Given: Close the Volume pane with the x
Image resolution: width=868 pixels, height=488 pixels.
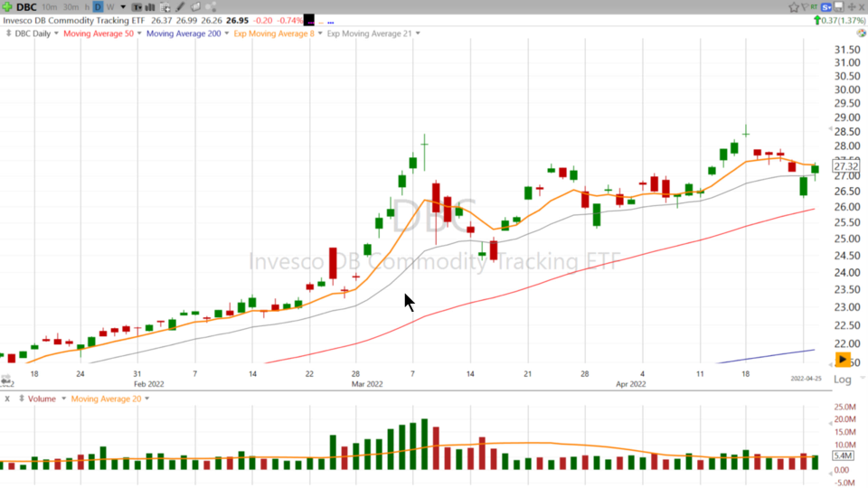Looking at the screenshot, I should point(7,399).
